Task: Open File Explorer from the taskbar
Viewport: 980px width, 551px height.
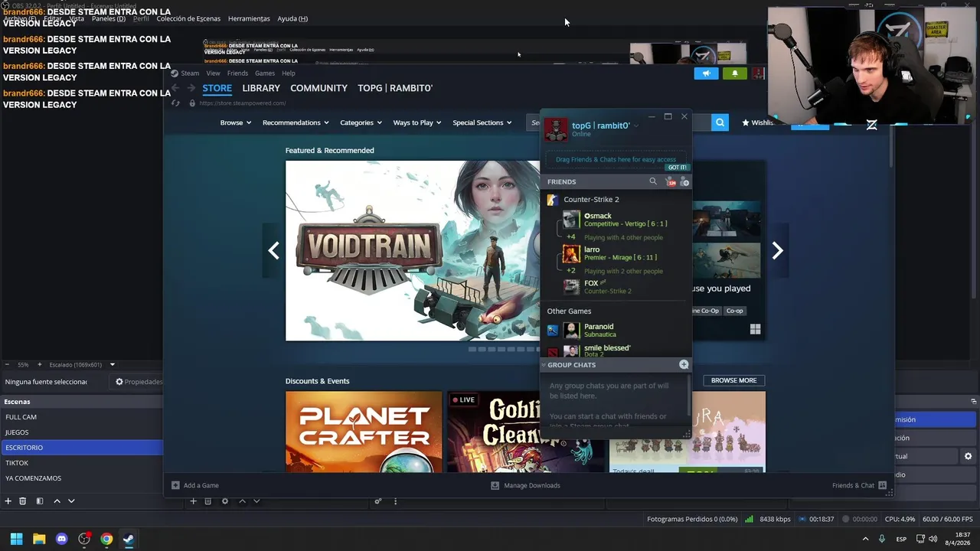Action: coord(39,539)
